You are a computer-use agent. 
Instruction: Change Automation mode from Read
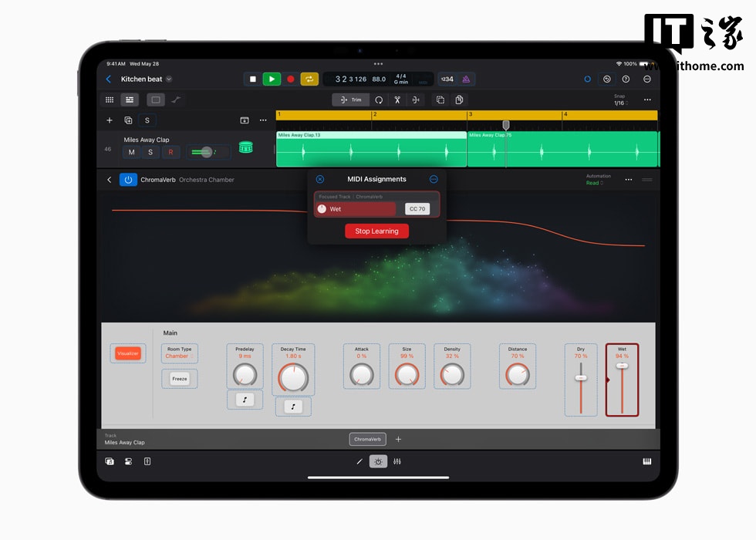click(x=595, y=183)
